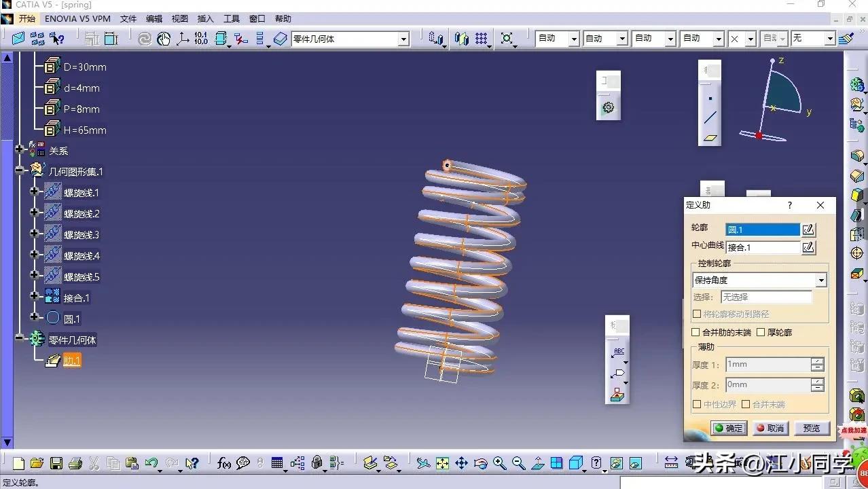Click the 预览 button
This screenshot has width=868, height=489.
[812, 428]
